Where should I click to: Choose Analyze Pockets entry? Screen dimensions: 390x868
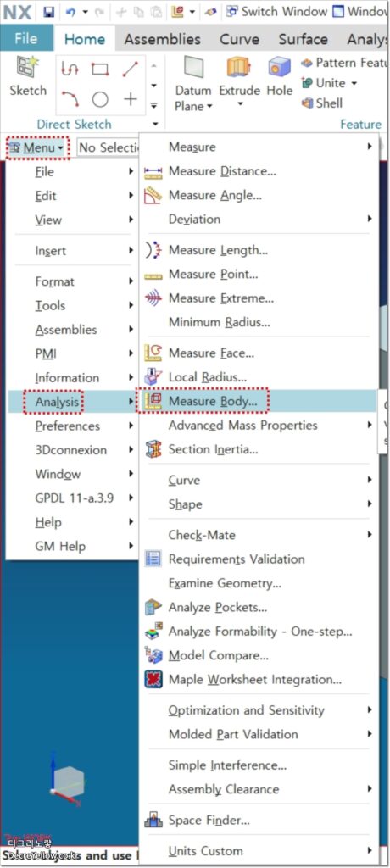click(259, 607)
